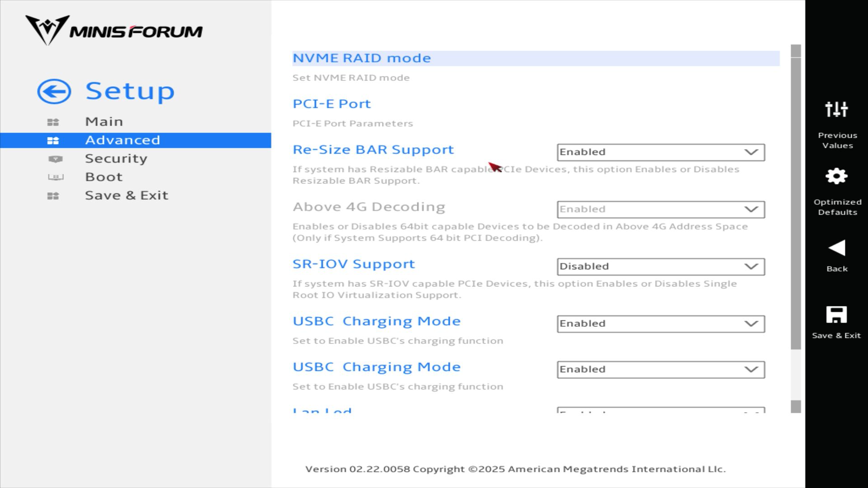Click the Previous Values sliders icon
The height and width of the screenshot is (488, 868).
(836, 109)
